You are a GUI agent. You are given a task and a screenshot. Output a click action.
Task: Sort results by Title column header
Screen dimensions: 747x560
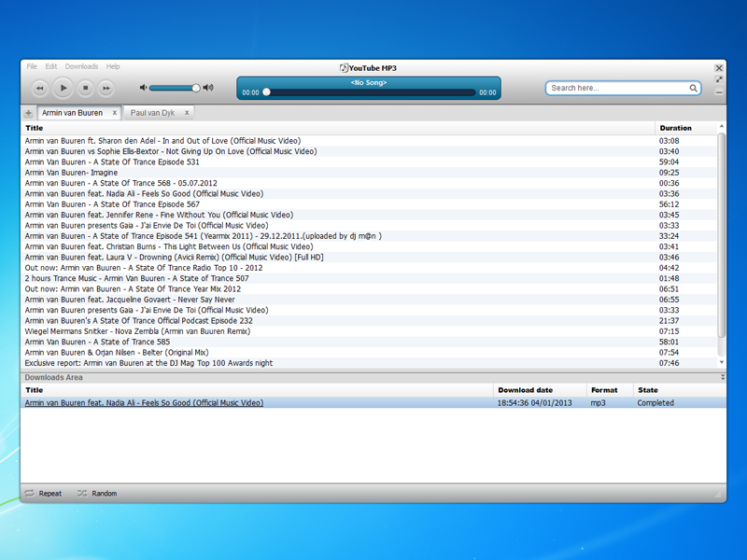click(338, 128)
